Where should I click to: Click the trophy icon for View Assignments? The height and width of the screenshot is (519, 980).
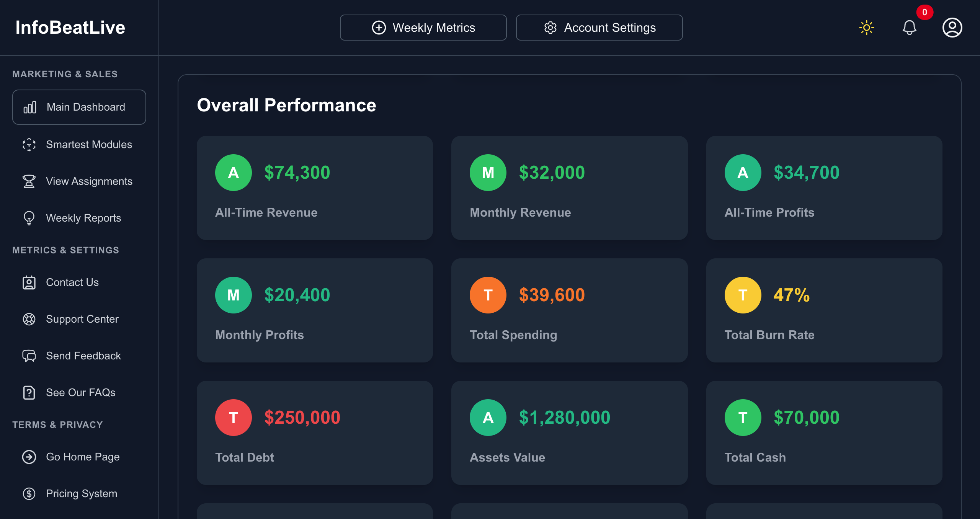[29, 181]
